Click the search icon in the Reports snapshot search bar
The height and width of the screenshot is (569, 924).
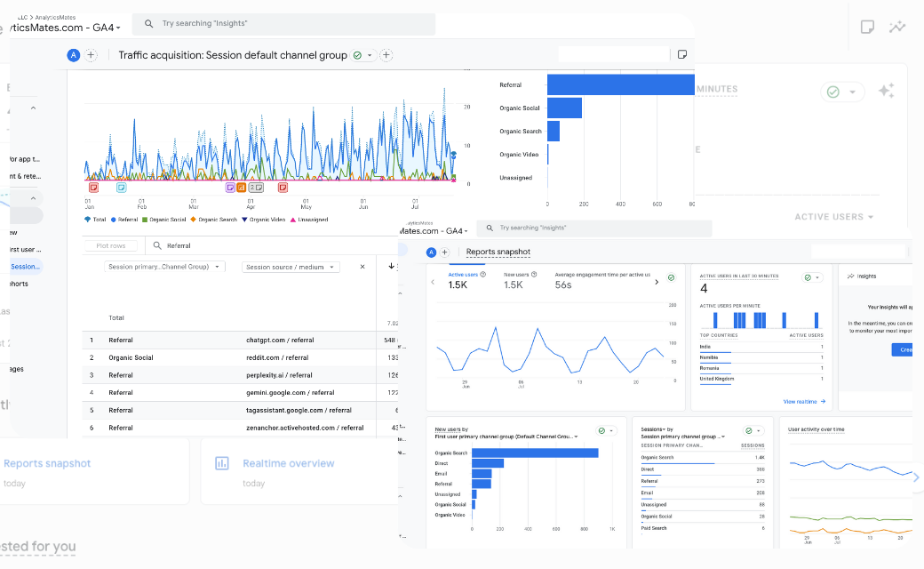[490, 228]
